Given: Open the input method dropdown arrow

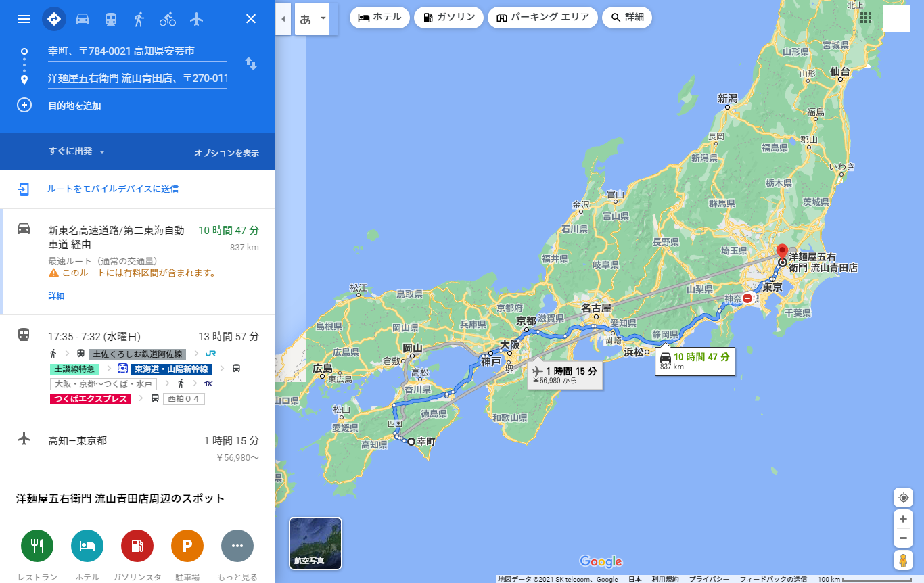Looking at the screenshot, I should tap(323, 19).
